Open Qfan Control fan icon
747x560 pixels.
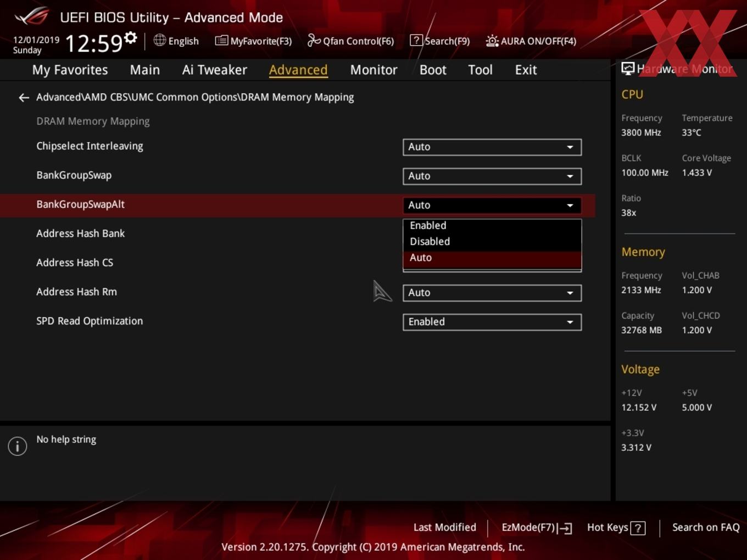tap(314, 41)
